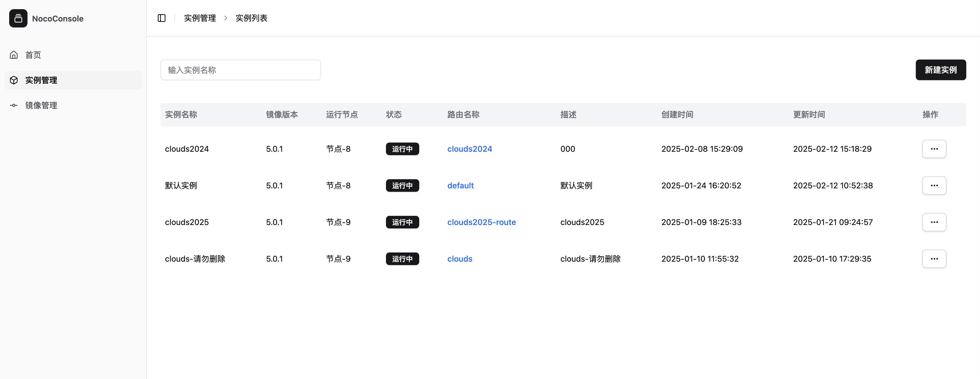Focus the 输入实例名称 search field
The image size is (980, 379).
tap(240, 70)
